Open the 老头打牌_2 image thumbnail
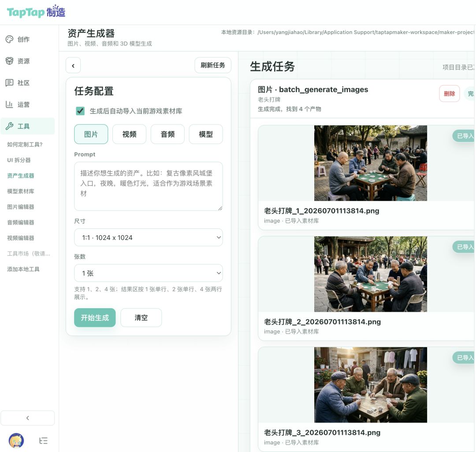Screen dimensions: 476x452 coord(370,274)
